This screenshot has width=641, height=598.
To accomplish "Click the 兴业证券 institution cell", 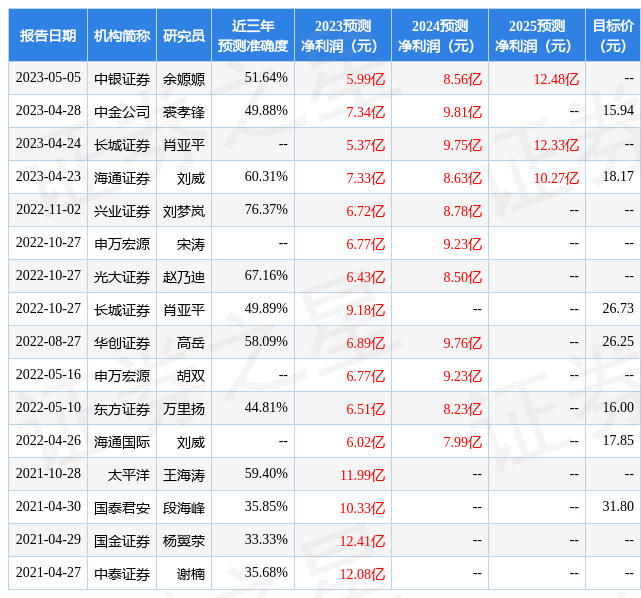I will click(x=121, y=210).
